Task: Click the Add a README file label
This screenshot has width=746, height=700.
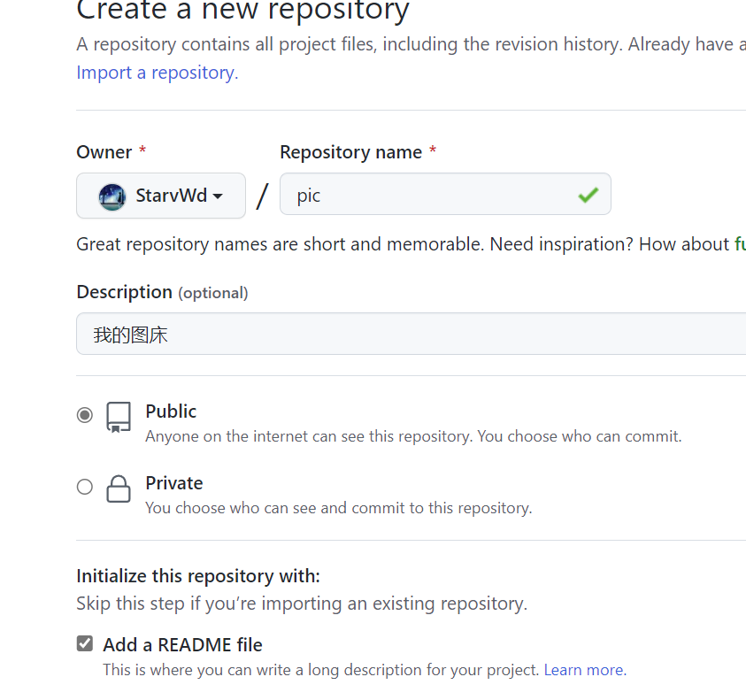Action: [x=182, y=644]
